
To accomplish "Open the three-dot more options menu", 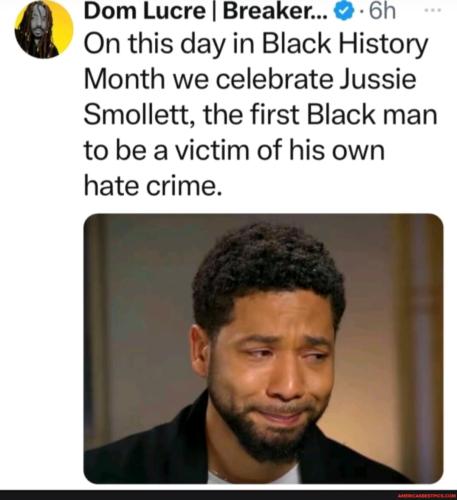I will [x=433, y=10].
